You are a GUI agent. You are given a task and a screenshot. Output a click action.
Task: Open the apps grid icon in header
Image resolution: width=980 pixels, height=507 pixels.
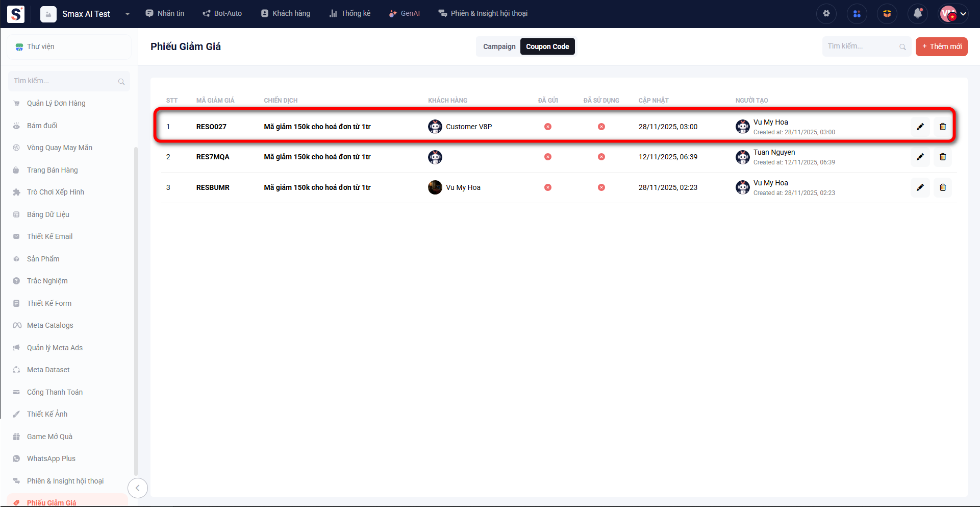pos(857,14)
